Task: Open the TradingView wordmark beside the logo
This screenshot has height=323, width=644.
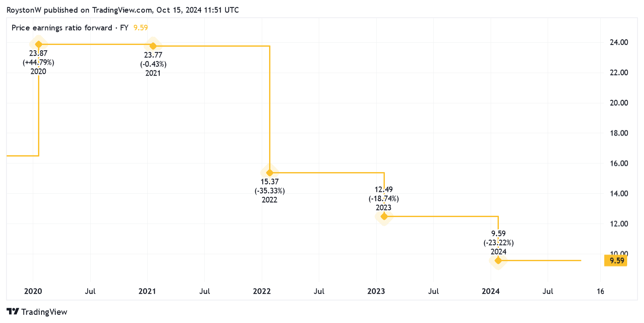Action: point(44,312)
